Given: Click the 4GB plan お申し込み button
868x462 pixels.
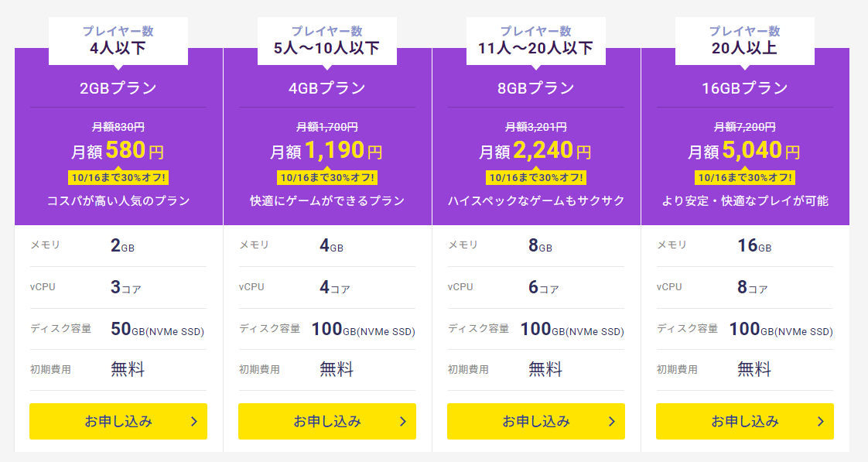Looking at the screenshot, I should (326, 422).
